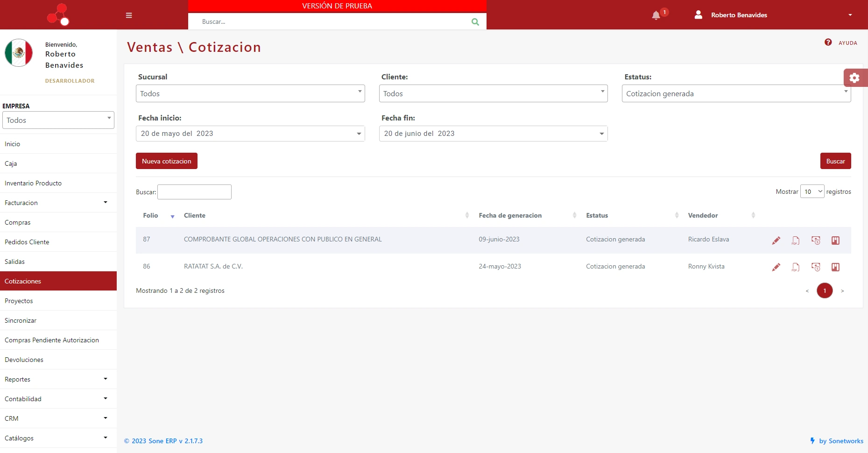Sort by Vendedor column arrows
The image size is (868, 453).
753,215
